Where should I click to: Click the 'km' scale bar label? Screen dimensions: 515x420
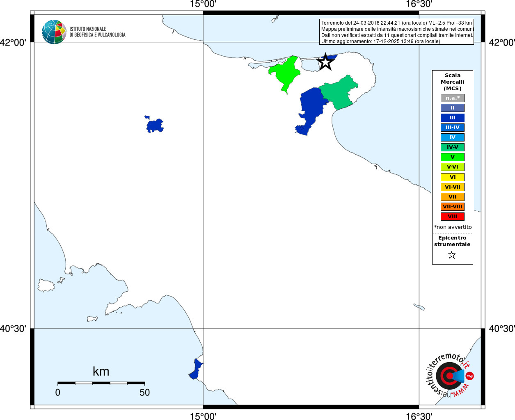pos(101,372)
